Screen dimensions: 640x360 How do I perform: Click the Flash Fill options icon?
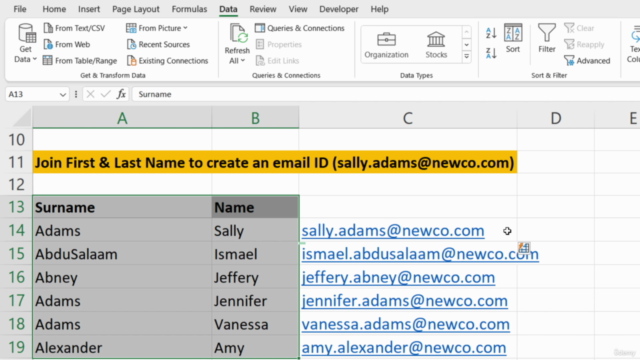click(x=524, y=247)
